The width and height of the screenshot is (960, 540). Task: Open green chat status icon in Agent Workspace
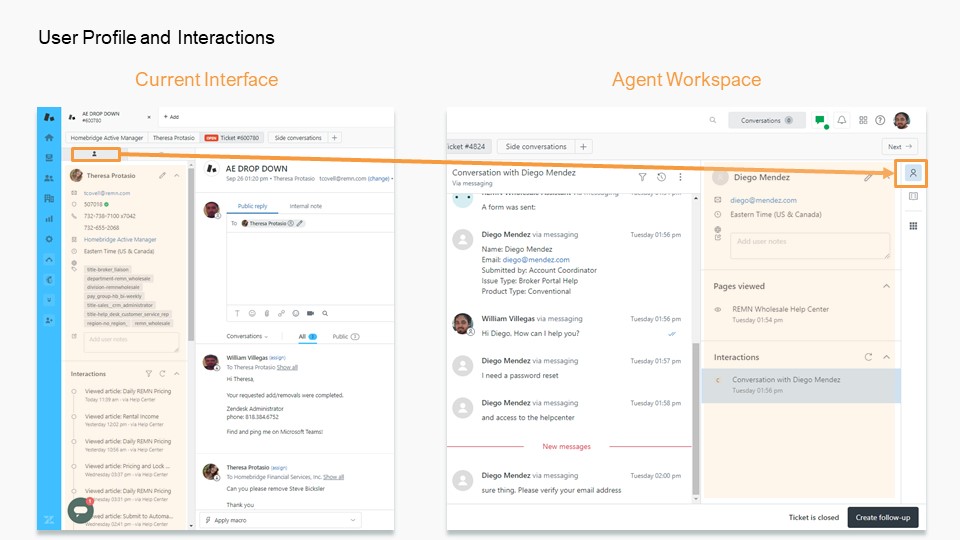(x=820, y=121)
